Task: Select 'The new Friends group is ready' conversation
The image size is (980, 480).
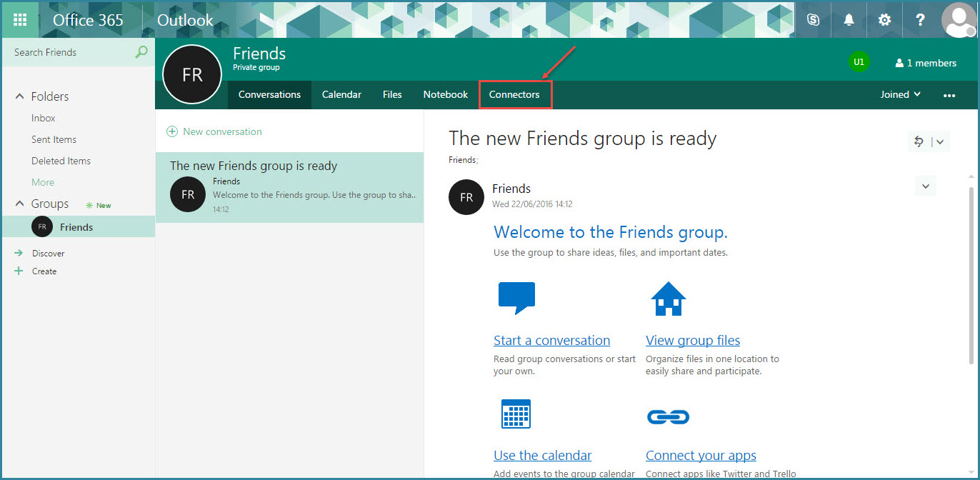Action: [x=289, y=187]
